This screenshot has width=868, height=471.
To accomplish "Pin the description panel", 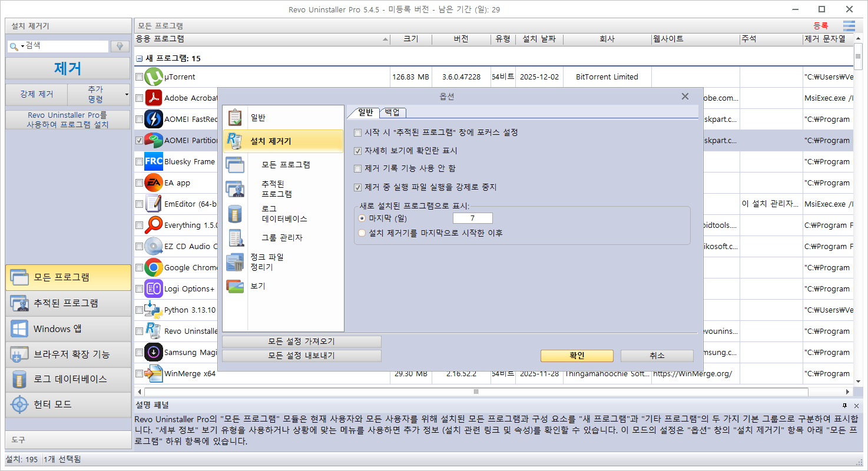I will 844,406.
